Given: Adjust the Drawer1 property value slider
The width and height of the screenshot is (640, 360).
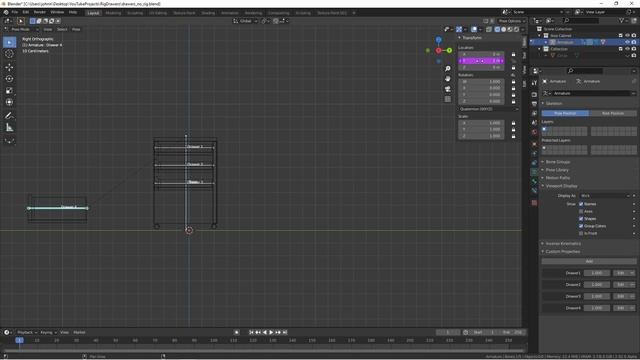Looking at the screenshot, I should [x=597, y=273].
